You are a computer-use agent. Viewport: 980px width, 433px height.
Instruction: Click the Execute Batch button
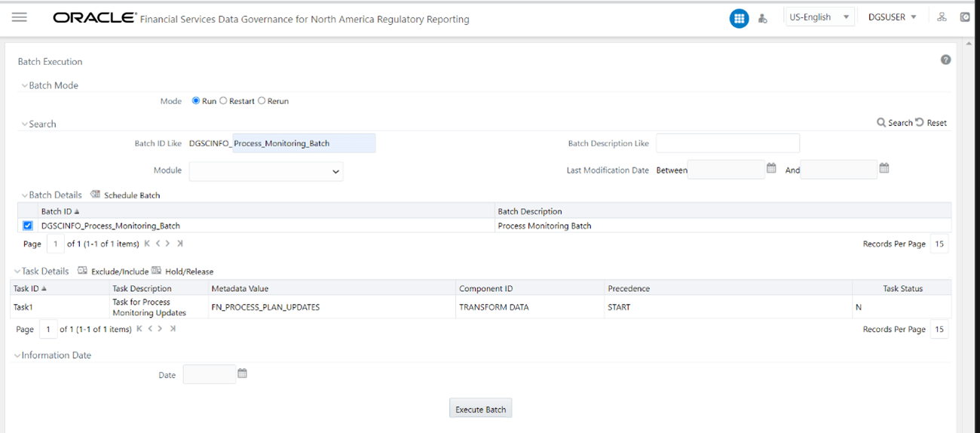point(481,408)
